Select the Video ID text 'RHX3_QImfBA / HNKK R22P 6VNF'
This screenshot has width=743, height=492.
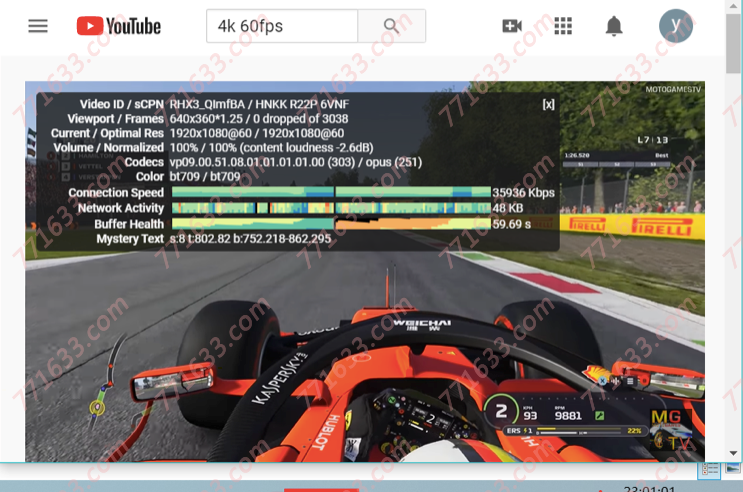click(259, 104)
